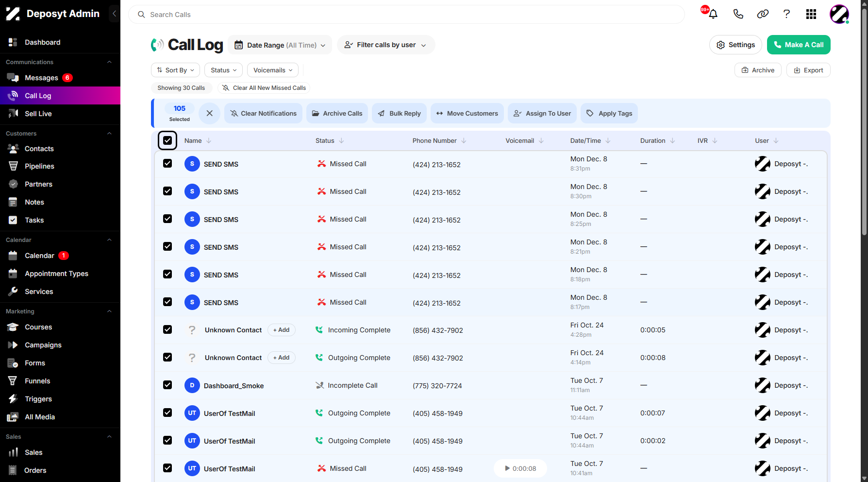The width and height of the screenshot is (868, 482).
Task: Open Call Log Settings
Action: pos(735,45)
